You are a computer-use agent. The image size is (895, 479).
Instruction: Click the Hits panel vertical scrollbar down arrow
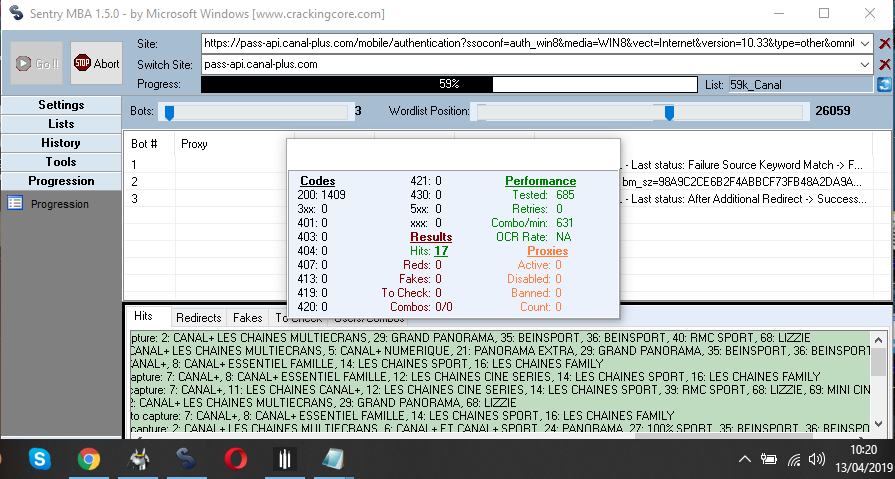click(x=878, y=425)
